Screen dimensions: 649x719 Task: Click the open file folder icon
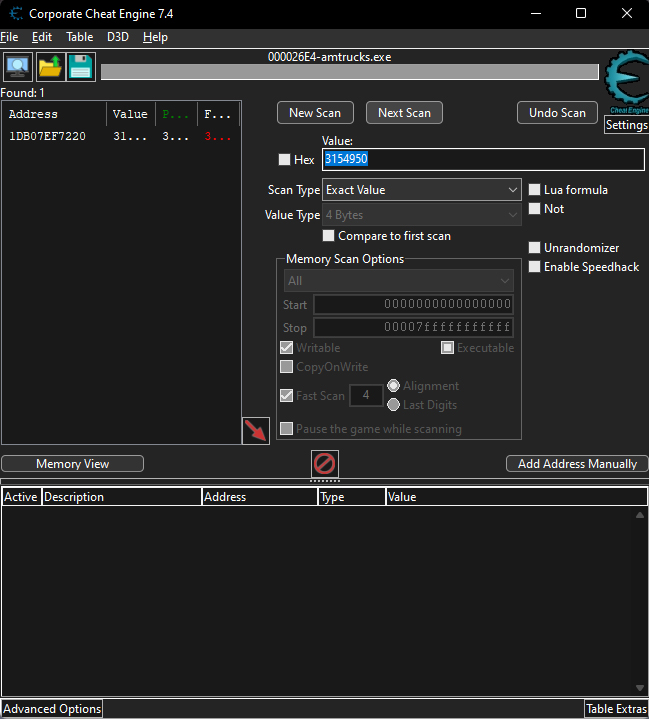click(x=50, y=67)
